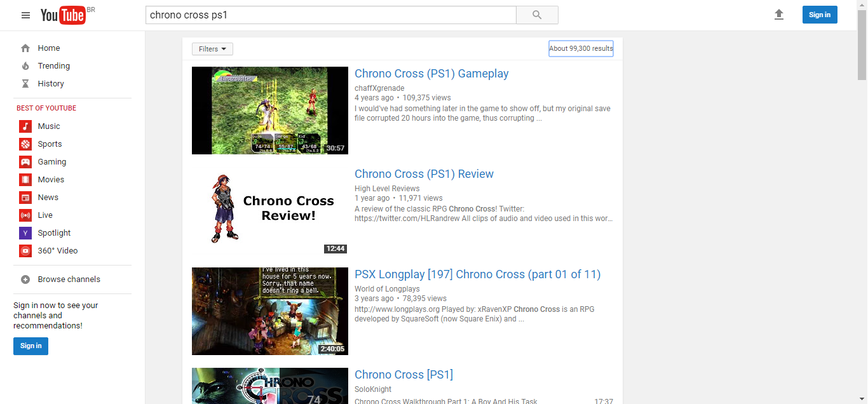
Task: Click the Live broadcast icon
Action: (x=25, y=215)
